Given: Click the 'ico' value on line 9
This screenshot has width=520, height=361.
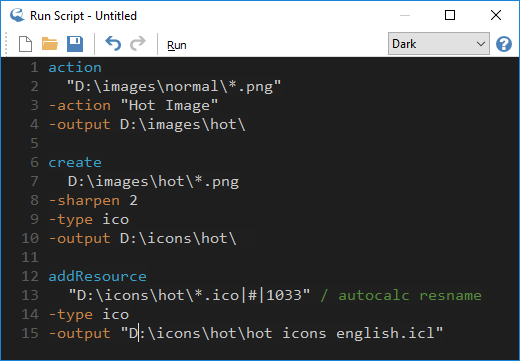Looking at the screenshot, I should [x=115, y=220].
